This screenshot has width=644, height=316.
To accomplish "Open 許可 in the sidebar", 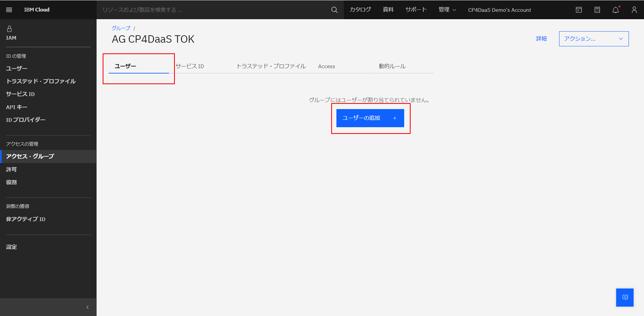I will (11, 170).
